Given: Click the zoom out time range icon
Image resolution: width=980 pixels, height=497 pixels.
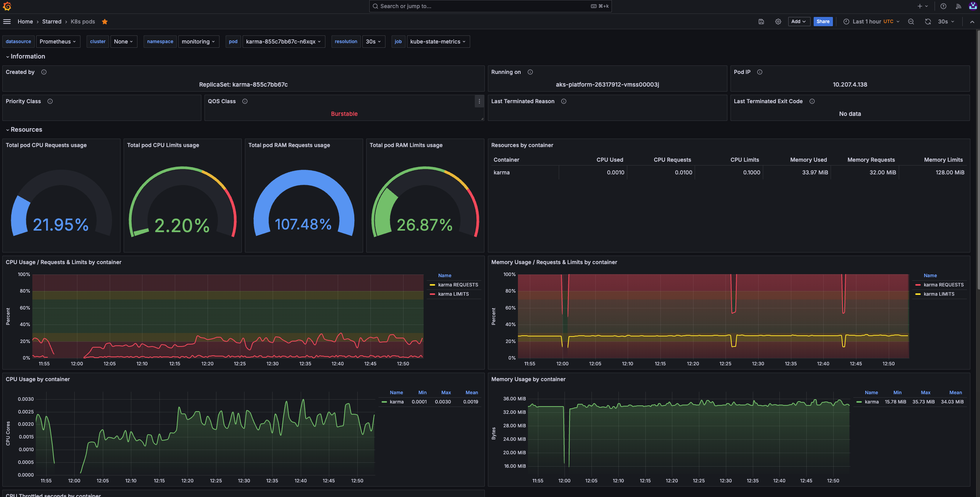Looking at the screenshot, I should click(911, 22).
